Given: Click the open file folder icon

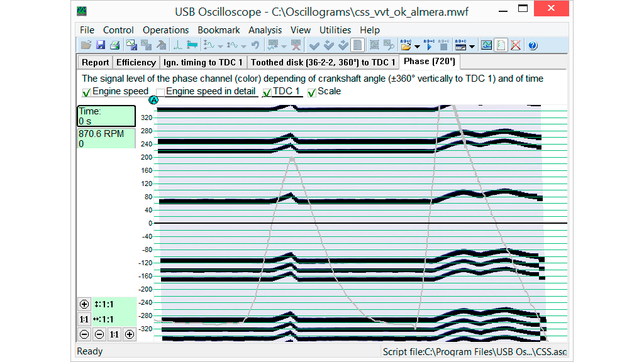Looking at the screenshot, I should [x=86, y=45].
